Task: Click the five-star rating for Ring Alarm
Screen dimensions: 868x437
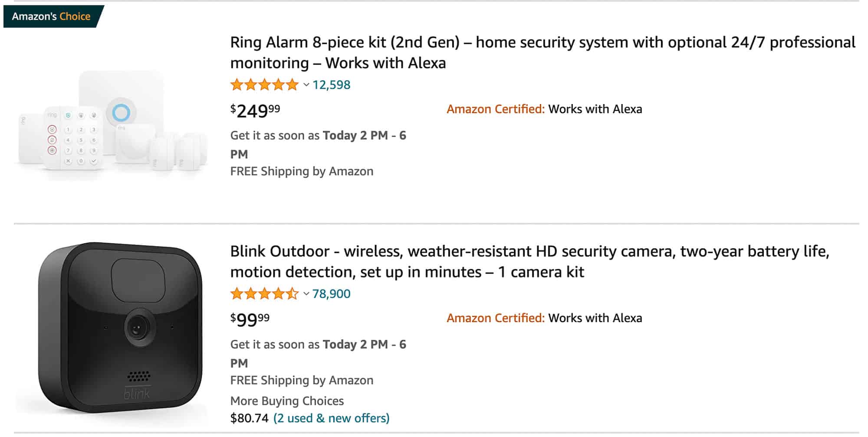Action: [x=263, y=85]
